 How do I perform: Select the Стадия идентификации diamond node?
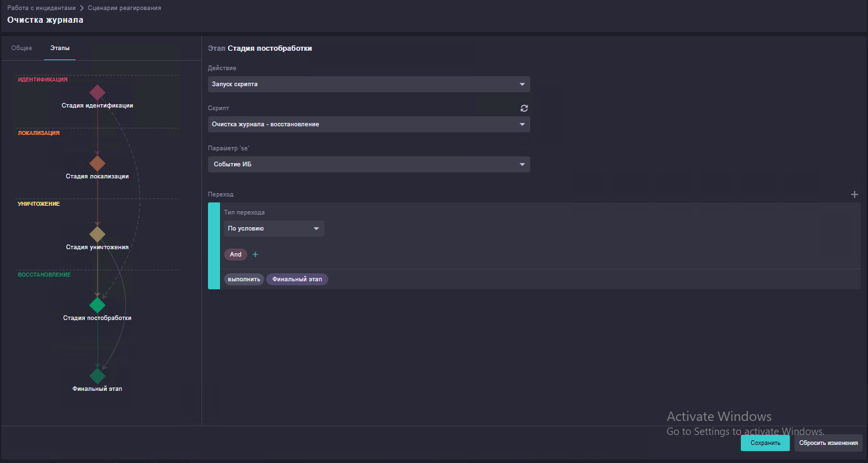[98, 92]
